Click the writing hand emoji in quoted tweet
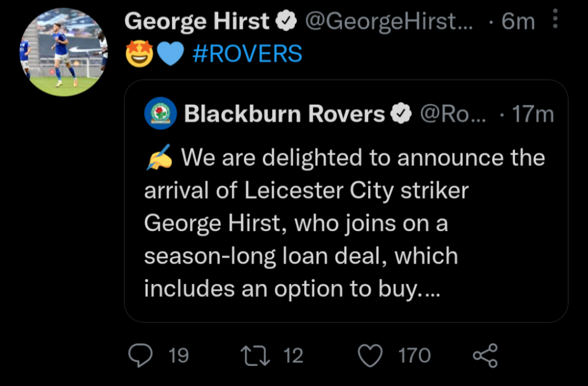588x386 pixels. (158, 157)
